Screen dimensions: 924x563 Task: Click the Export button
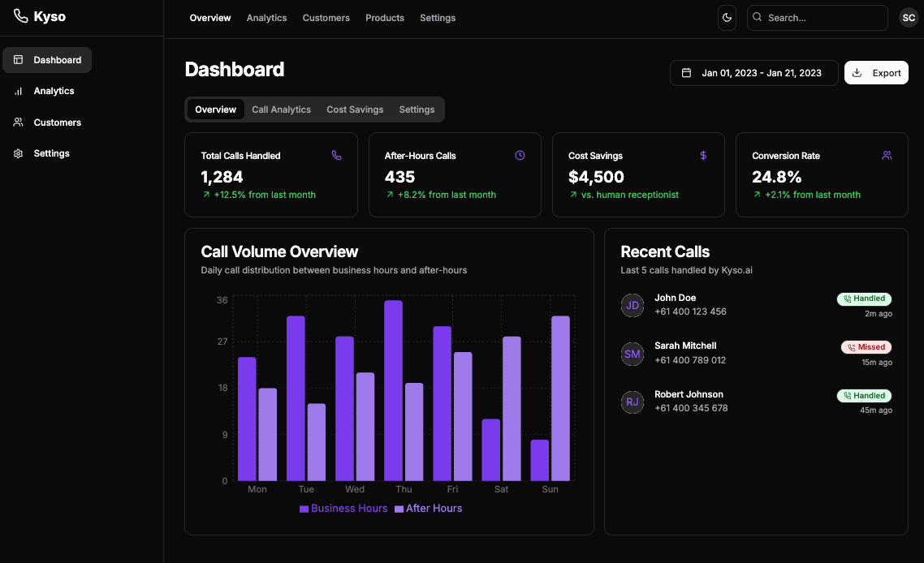(876, 72)
